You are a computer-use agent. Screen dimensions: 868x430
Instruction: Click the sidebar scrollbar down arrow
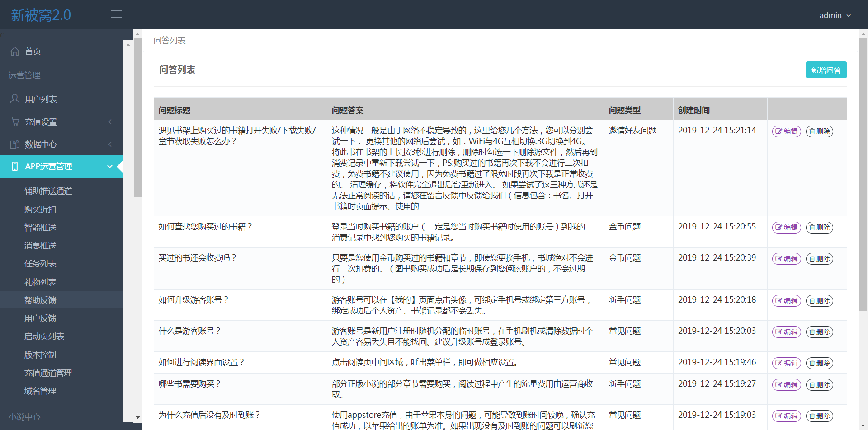click(x=137, y=418)
